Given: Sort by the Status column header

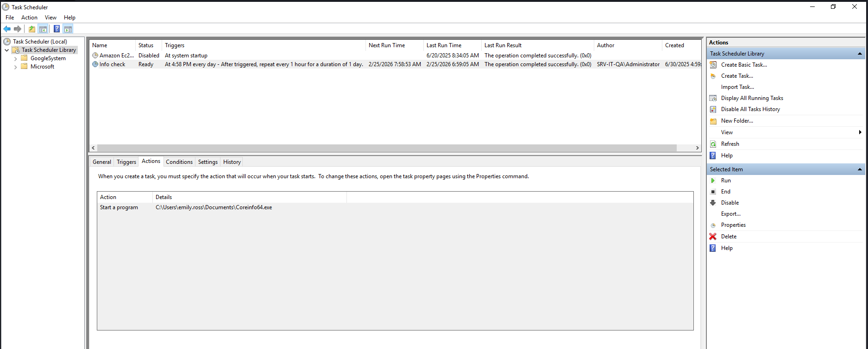Looking at the screenshot, I should point(149,45).
